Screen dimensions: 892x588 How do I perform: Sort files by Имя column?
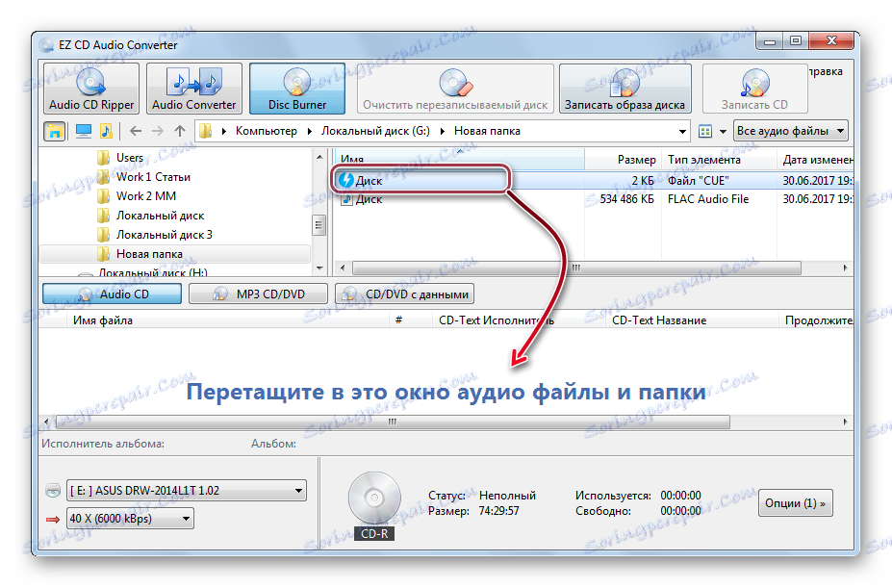[460, 160]
